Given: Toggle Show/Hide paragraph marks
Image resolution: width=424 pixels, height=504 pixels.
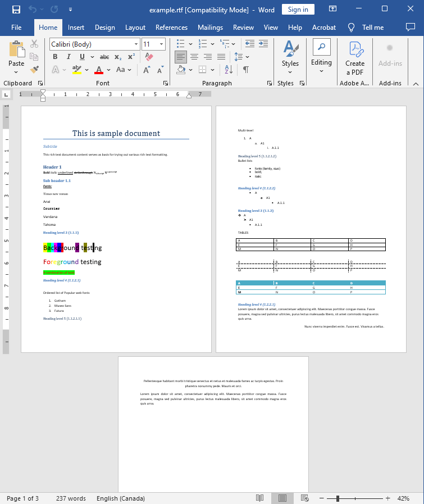Looking at the screenshot, I should (245, 70).
